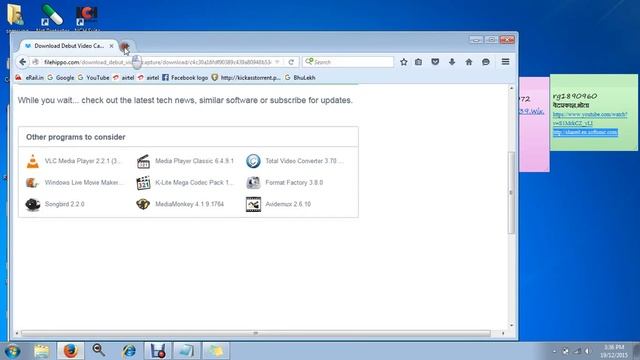
Task: Show hidden tray icons arrow
Action: point(554,351)
